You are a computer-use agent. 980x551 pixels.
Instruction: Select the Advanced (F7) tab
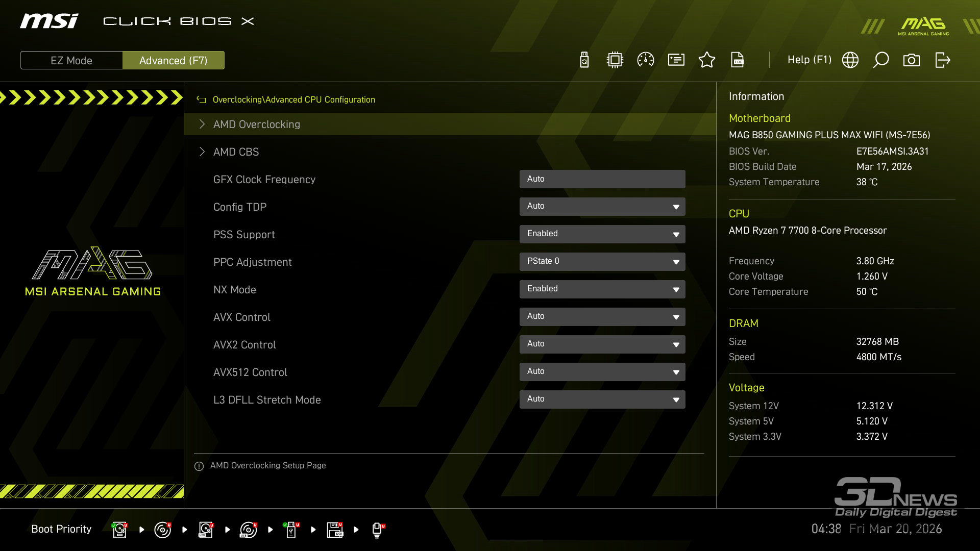173,60
